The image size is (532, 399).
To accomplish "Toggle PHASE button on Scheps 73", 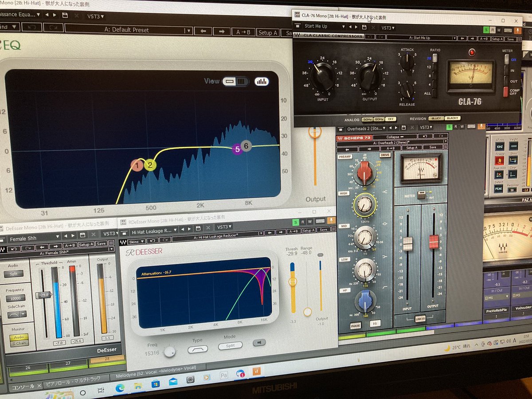I will pyautogui.click(x=356, y=326).
